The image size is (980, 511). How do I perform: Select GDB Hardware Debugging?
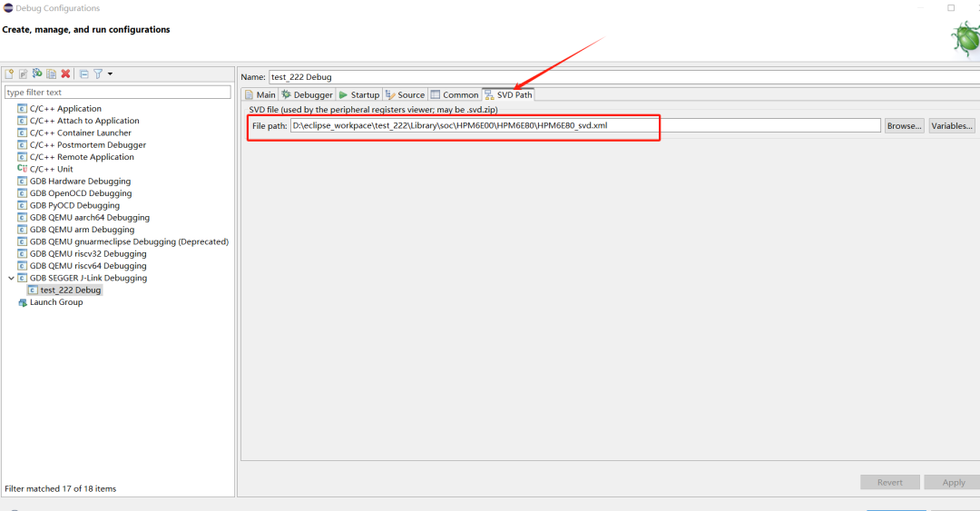[x=80, y=181]
